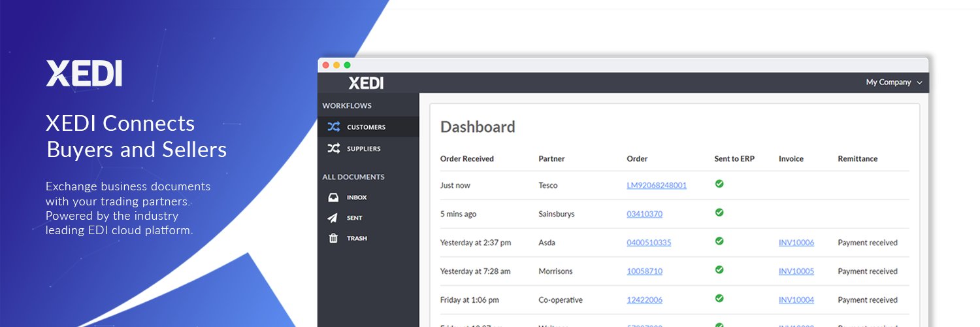This screenshot has width=980, height=327.
Task: Click Payment received in the Co-operative row
Action: (868, 300)
